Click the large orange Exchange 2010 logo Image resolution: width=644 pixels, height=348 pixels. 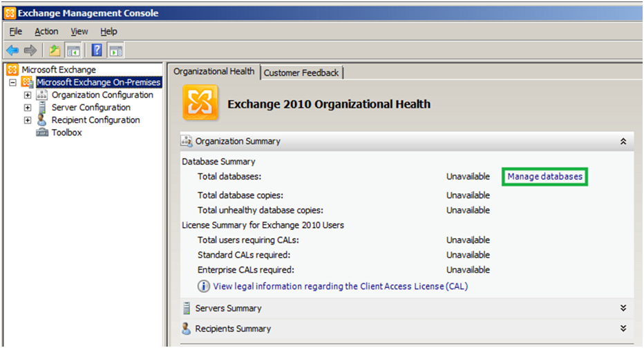(200, 103)
